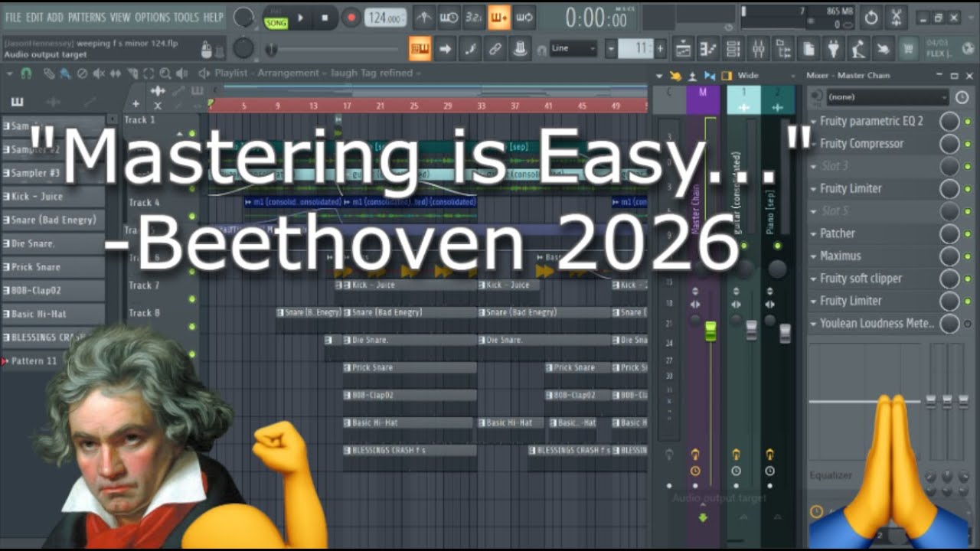Click bar 25 on playlist timeline

413,106
